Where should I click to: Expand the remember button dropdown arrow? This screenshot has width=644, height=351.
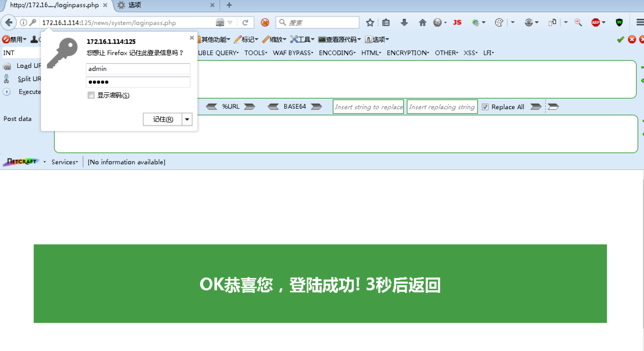[x=187, y=119]
